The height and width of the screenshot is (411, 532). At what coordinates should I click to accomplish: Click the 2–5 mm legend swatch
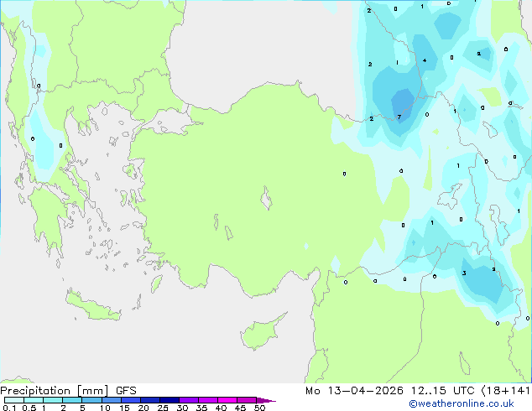pos(72,400)
